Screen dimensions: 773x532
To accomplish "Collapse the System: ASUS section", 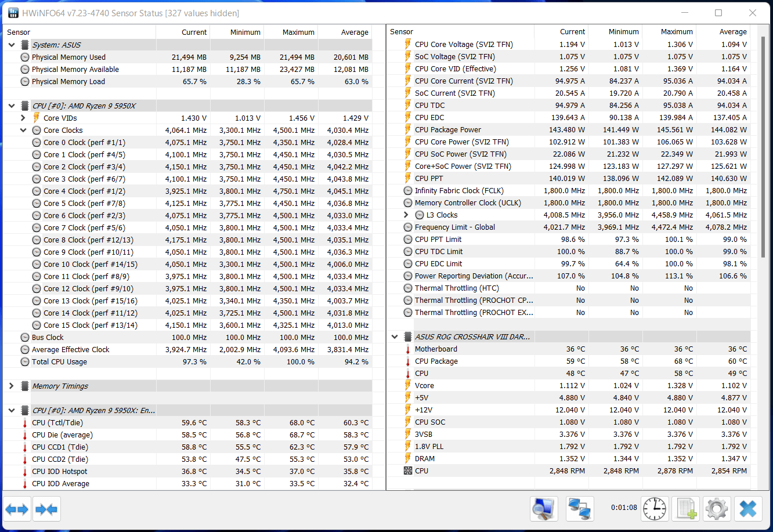I will (12, 45).
